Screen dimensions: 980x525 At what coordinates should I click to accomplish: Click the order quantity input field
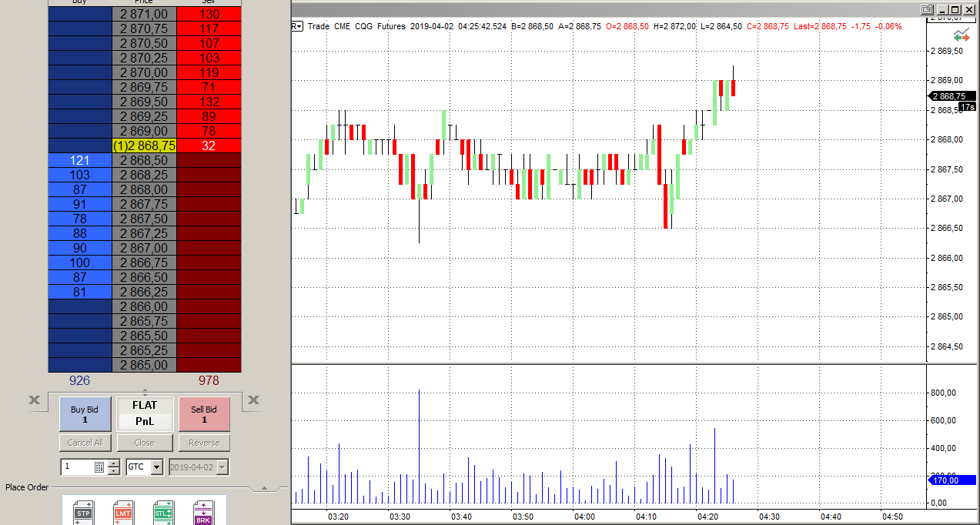[x=77, y=466]
